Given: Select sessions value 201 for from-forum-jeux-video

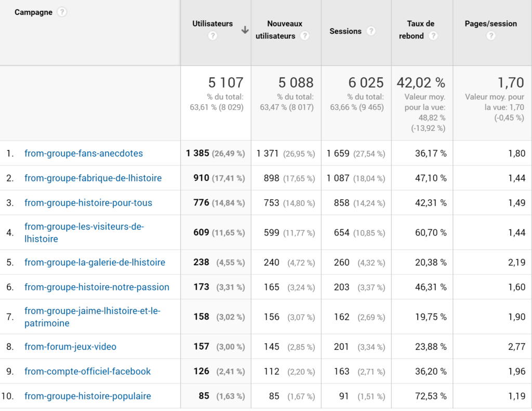Looking at the screenshot, I should pos(341,347).
